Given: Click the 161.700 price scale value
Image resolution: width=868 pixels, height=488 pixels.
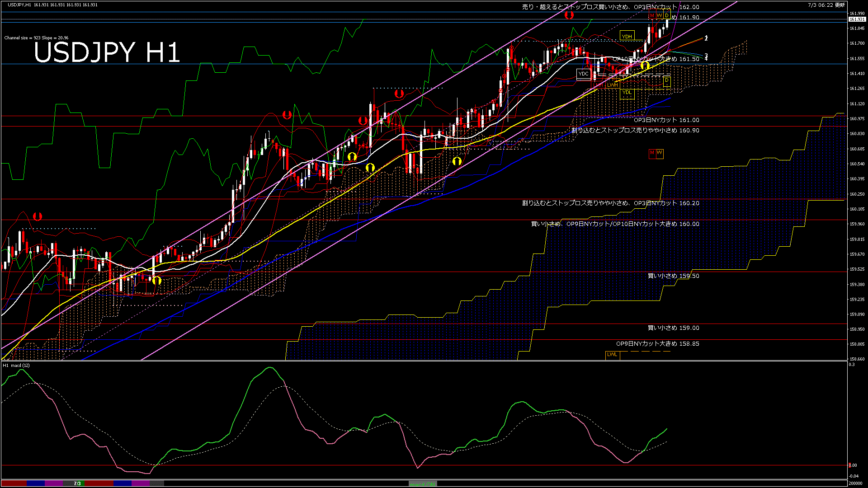Looking at the screenshot, I should pyautogui.click(x=857, y=44).
